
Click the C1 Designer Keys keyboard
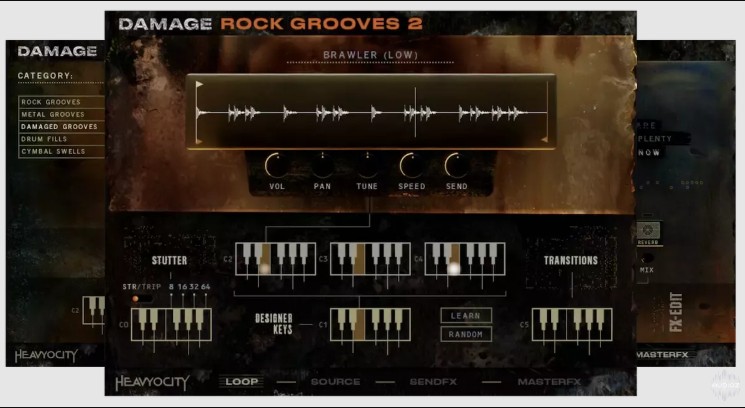370,325
